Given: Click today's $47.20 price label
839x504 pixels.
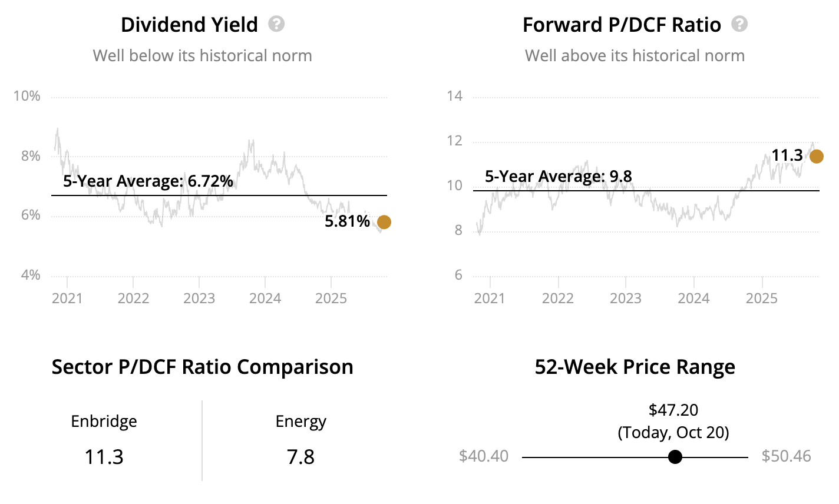Looking at the screenshot, I should click(x=673, y=410).
